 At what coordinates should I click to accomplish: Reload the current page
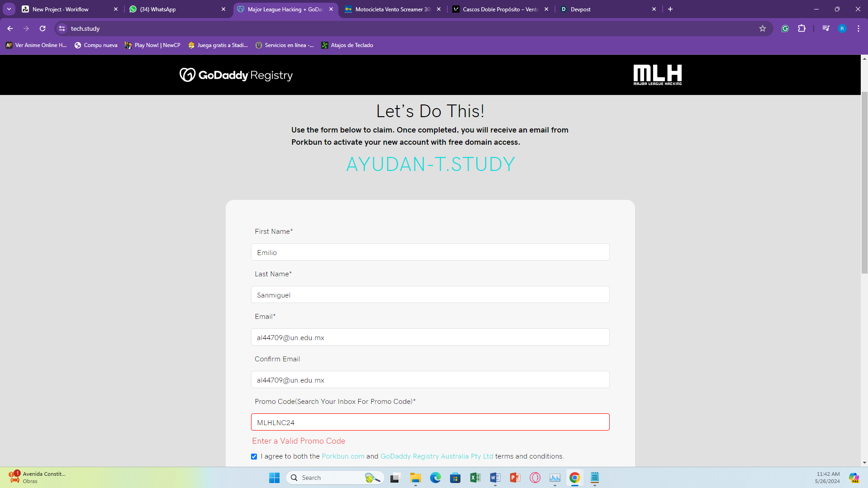coord(43,28)
